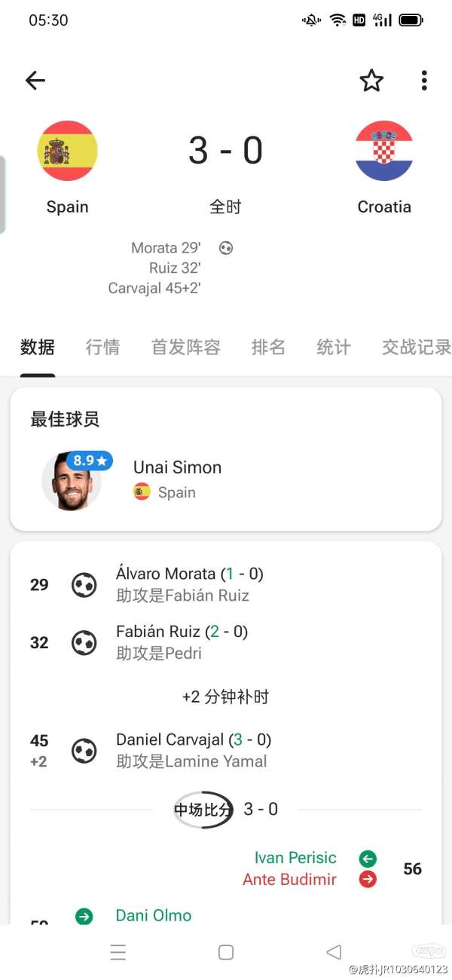Tap the triangle back navigation button
Image resolution: width=452 pixels, height=980 pixels.
334,952
